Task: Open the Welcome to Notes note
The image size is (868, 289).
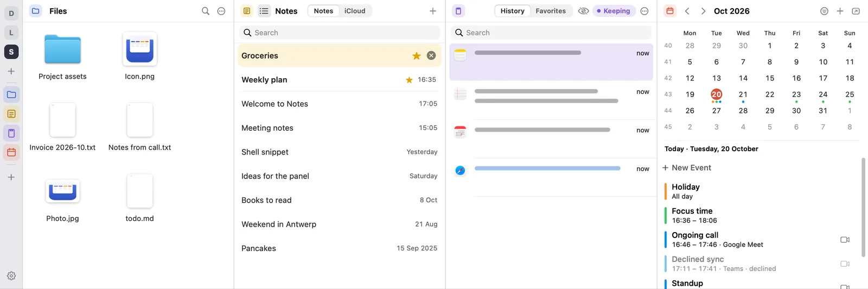Action: [340, 104]
